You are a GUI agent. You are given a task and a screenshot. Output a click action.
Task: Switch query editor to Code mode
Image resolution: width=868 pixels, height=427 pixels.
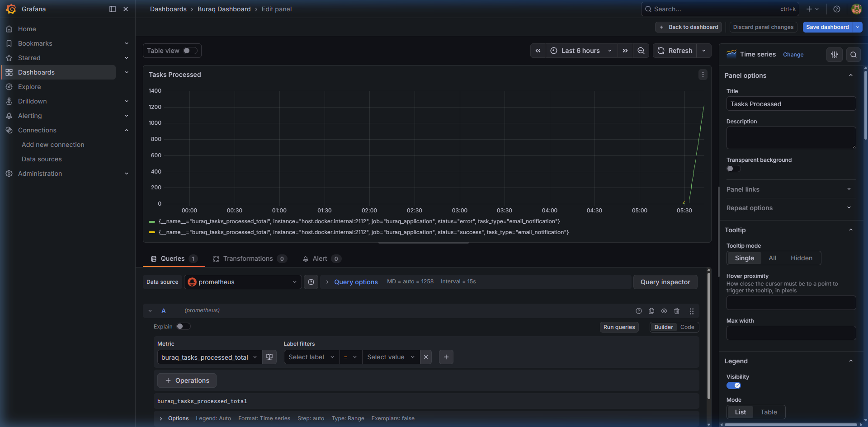pyautogui.click(x=687, y=327)
